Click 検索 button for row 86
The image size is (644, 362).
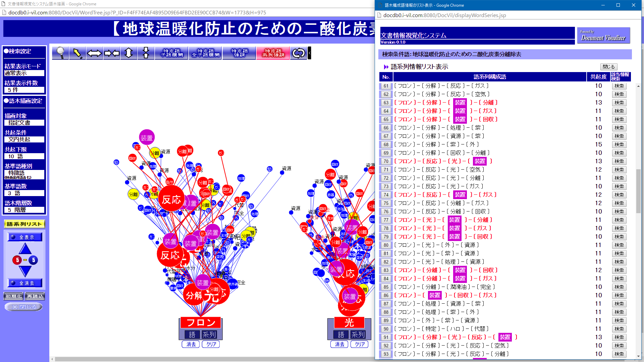[x=619, y=295]
